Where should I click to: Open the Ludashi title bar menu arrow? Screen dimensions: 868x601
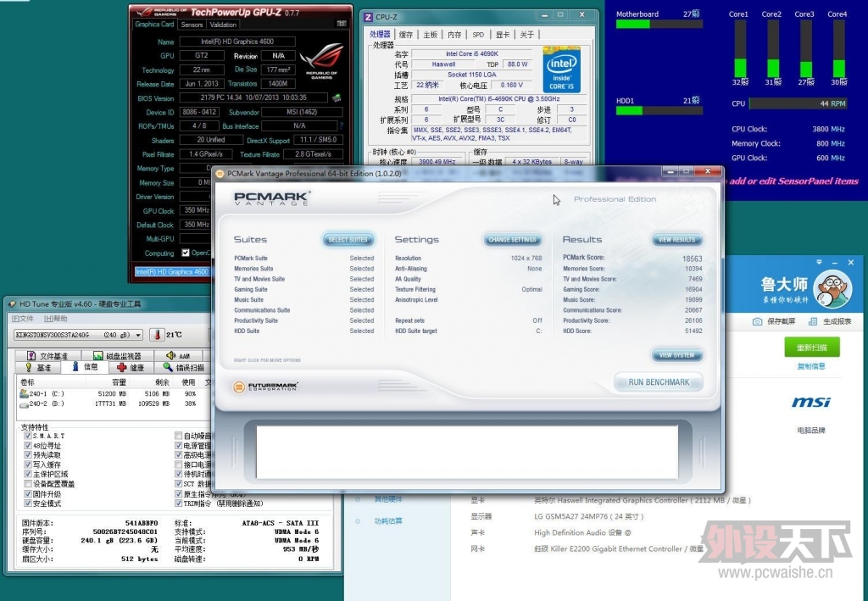pos(820,262)
